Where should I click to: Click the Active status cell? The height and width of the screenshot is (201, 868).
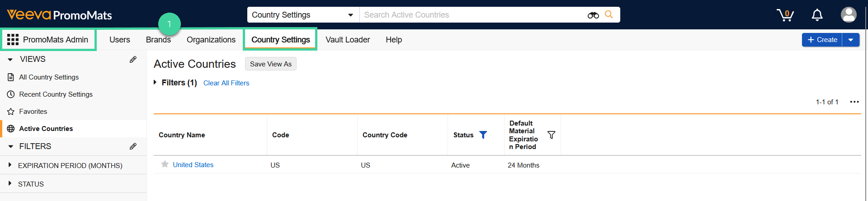[460, 165]
